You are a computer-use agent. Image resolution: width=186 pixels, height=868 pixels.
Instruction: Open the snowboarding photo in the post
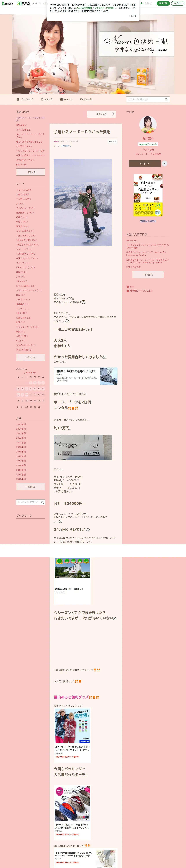point(83,202)
